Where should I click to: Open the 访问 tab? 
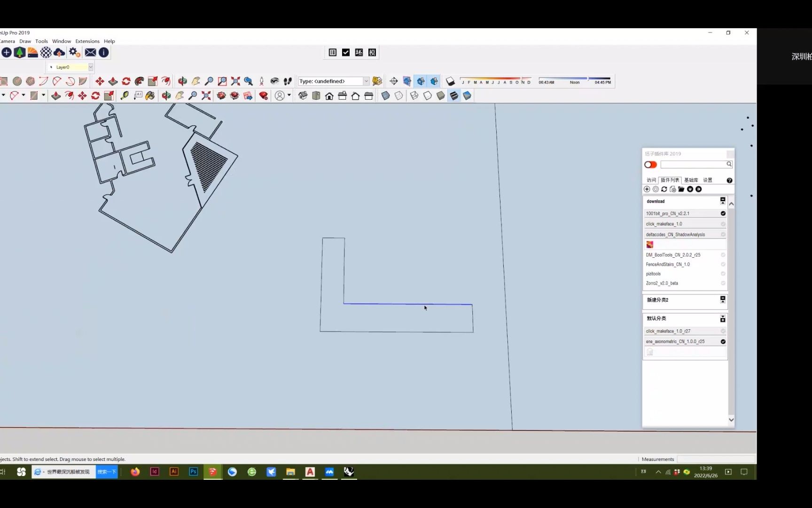(x=651, y=180)
